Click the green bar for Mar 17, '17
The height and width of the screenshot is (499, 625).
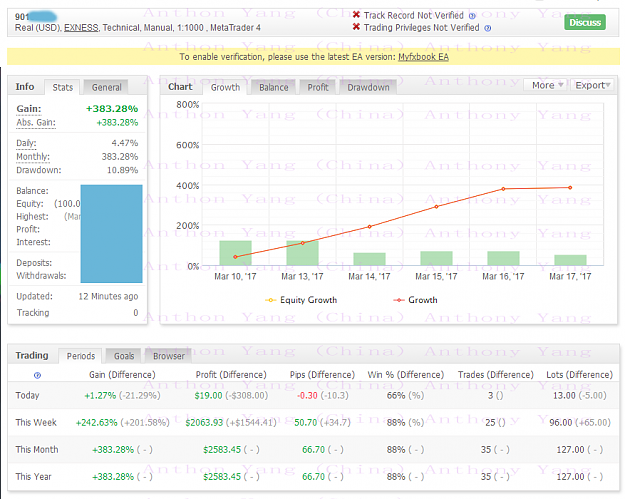[x=570, y=260]
